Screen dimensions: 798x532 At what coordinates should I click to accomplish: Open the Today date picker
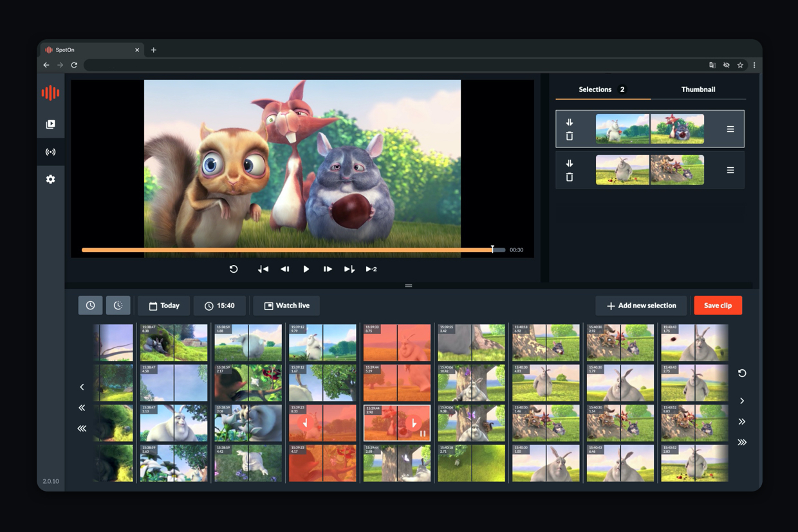point(165,306)
